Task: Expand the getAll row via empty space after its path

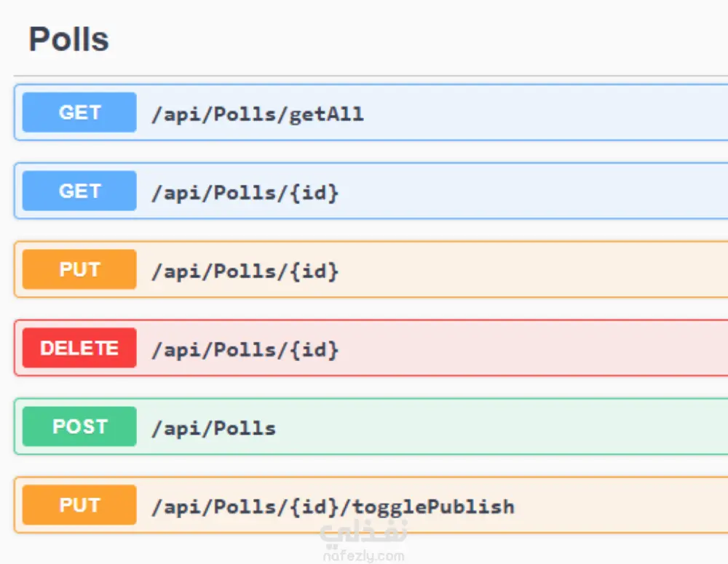Action: (x=546, y=114)
